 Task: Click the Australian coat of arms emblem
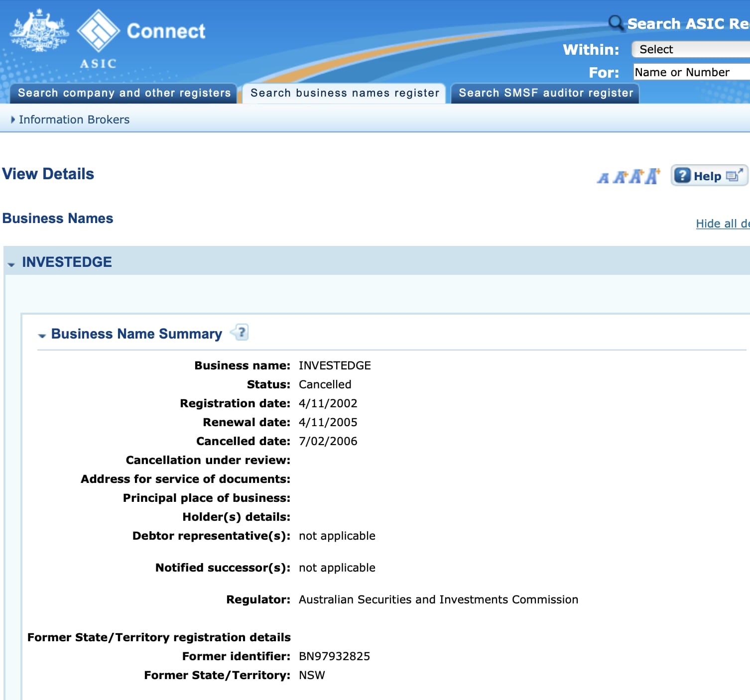pyautogui.click(x=39, y=31)
